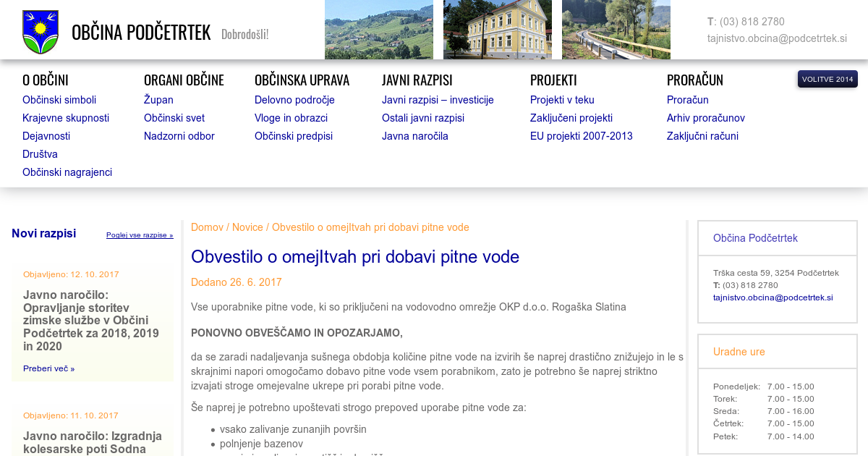868x456 pixels.
Task: Go to the Župan page
Action: (x=158, y=100)
